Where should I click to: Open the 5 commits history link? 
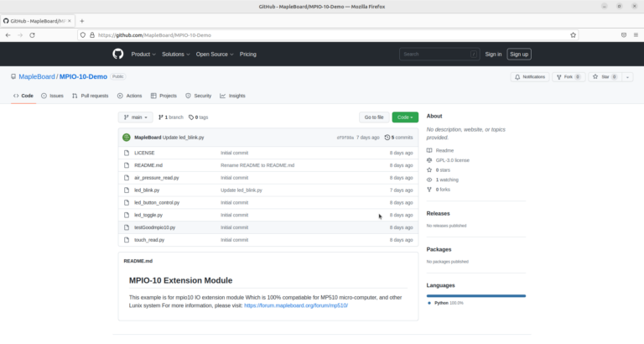click(x=399, y=138)
